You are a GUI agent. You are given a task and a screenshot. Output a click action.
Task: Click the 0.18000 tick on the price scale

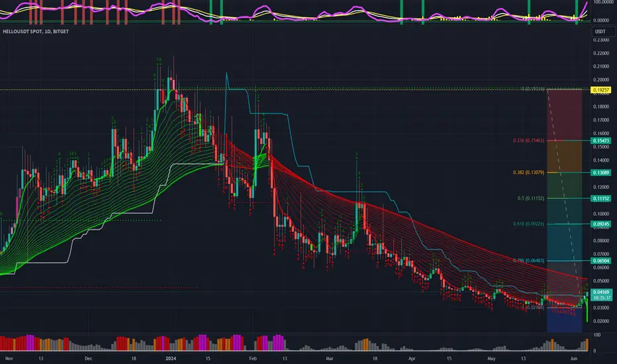(x=601, y=107)
